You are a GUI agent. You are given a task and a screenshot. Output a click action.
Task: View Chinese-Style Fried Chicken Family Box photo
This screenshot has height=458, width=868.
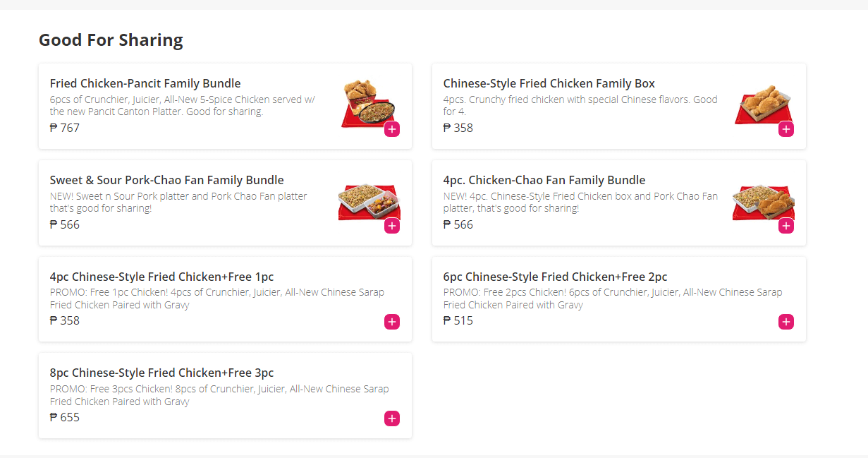[x=762, y=105]
